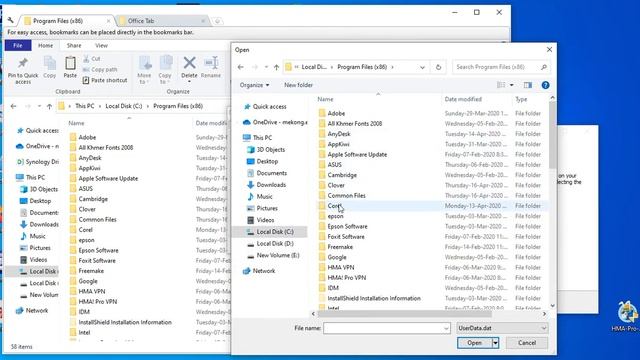
Task: Click Pin to Quick access icon
Action: (23, 63)
